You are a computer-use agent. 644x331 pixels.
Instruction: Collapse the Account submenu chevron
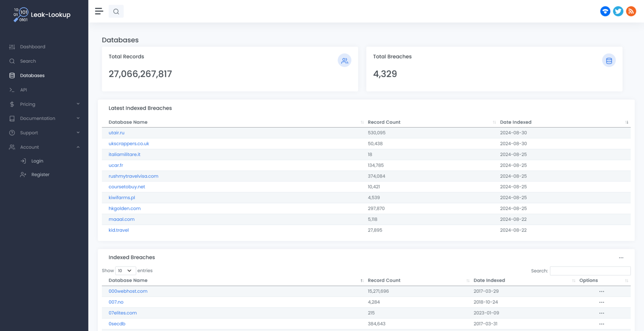click(78, 147)
